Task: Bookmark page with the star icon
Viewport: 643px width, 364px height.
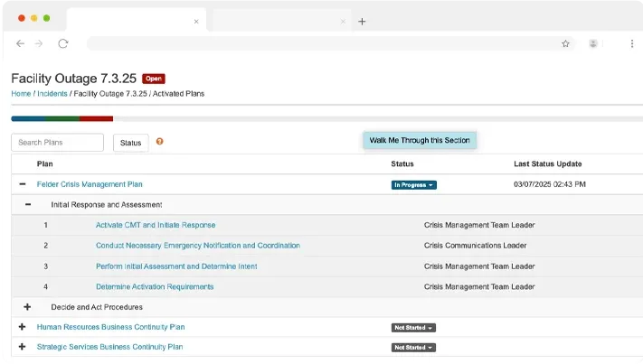Action: click(565, 43)
